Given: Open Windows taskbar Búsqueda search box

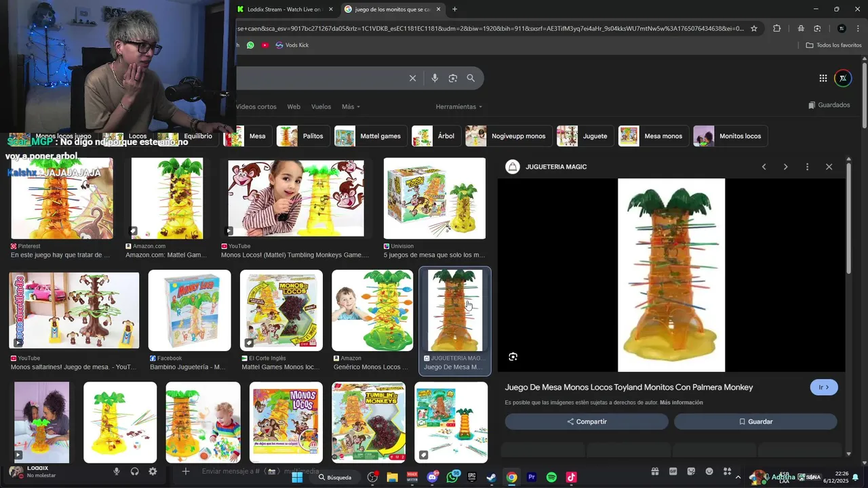Looking at the screenshot, I should [336, 477].
